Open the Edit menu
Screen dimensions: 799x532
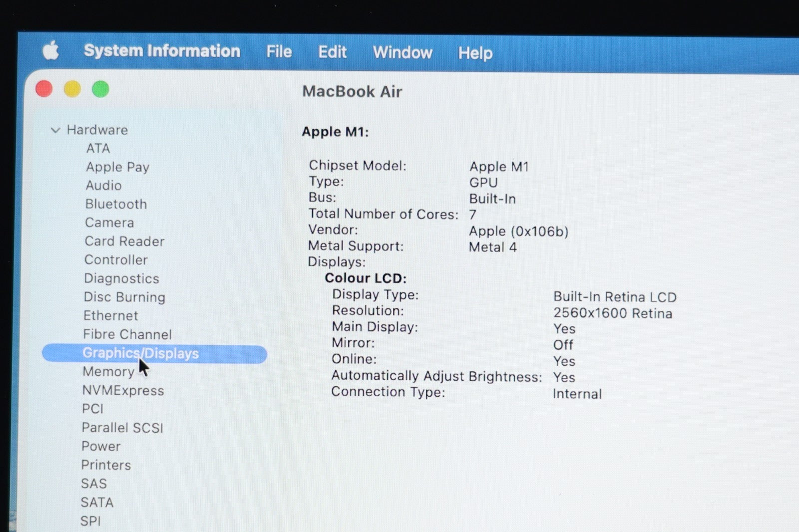(332, 52)
